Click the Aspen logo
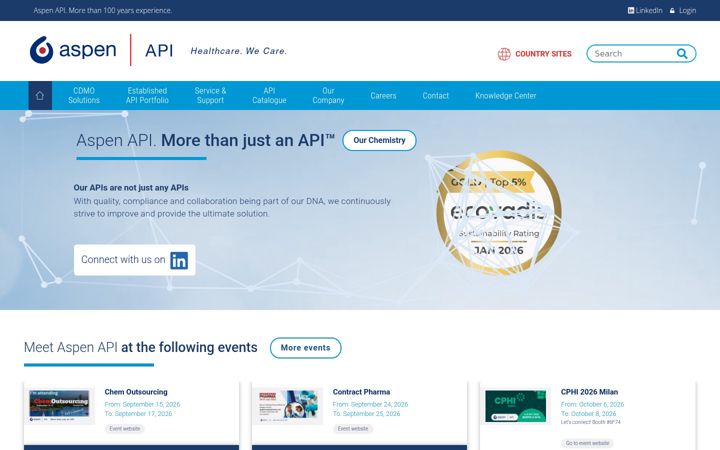 coord(73,50)
